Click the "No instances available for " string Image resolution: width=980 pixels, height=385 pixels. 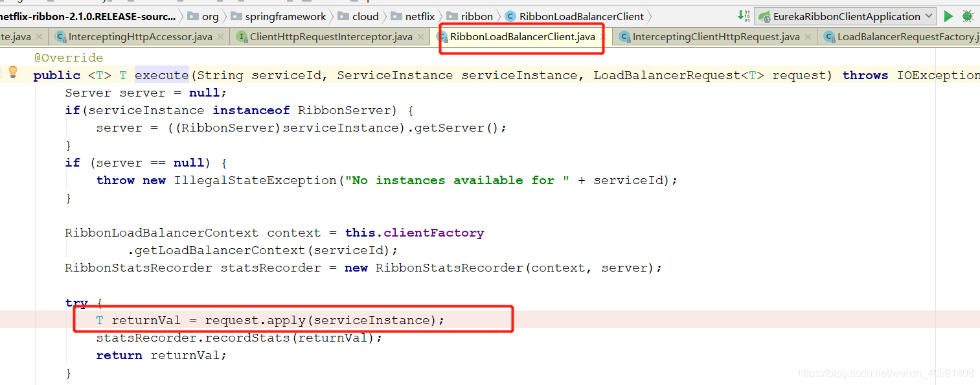(x=457, y=180)
